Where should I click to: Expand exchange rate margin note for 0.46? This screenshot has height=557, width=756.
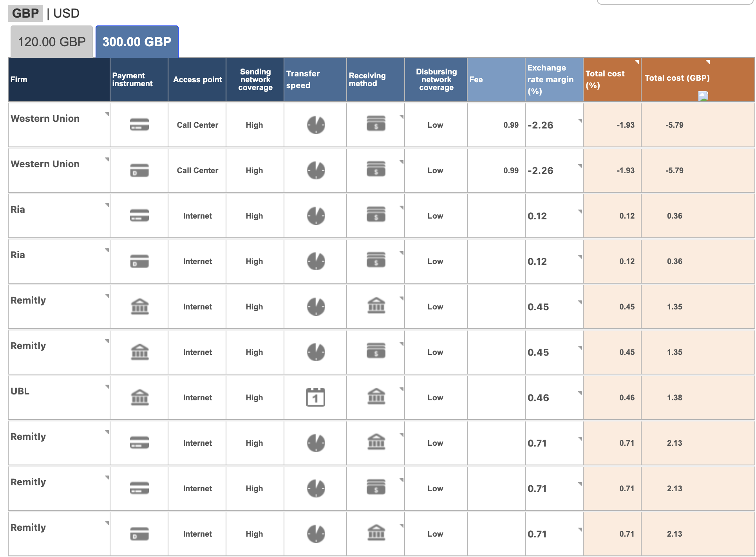tap(580, 393)
